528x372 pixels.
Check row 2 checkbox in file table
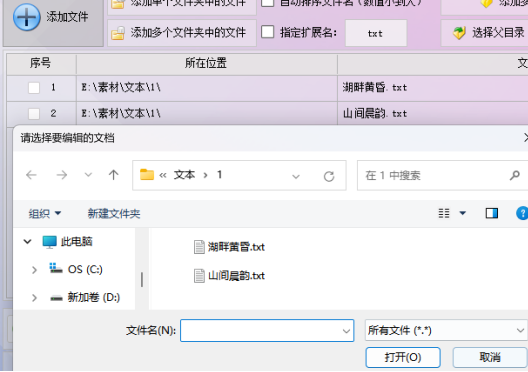pos(34,114)
